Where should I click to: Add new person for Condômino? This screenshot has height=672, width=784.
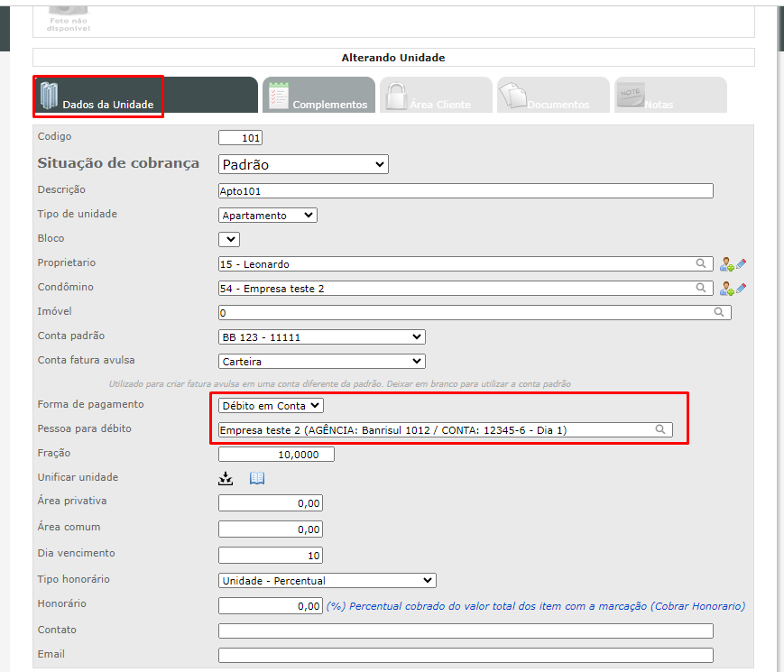click(x=726, y=289)
